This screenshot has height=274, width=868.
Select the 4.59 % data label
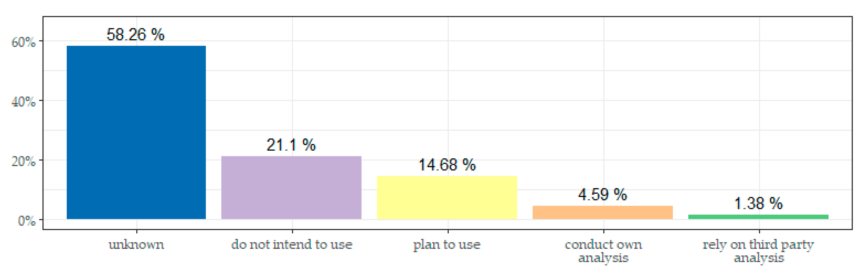[x=602, y=195]
